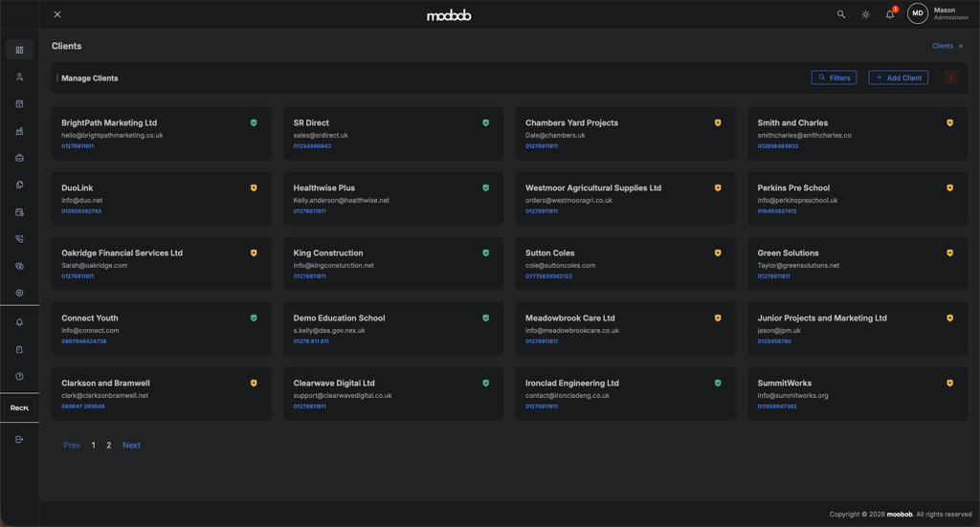Open the settings gear icon in sidebar
980x527 pixels.
click(19, 294)
